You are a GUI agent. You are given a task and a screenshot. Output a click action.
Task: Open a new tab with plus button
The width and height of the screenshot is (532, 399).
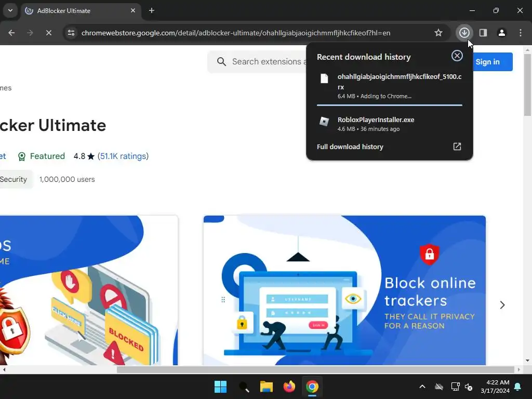(152, 11)
